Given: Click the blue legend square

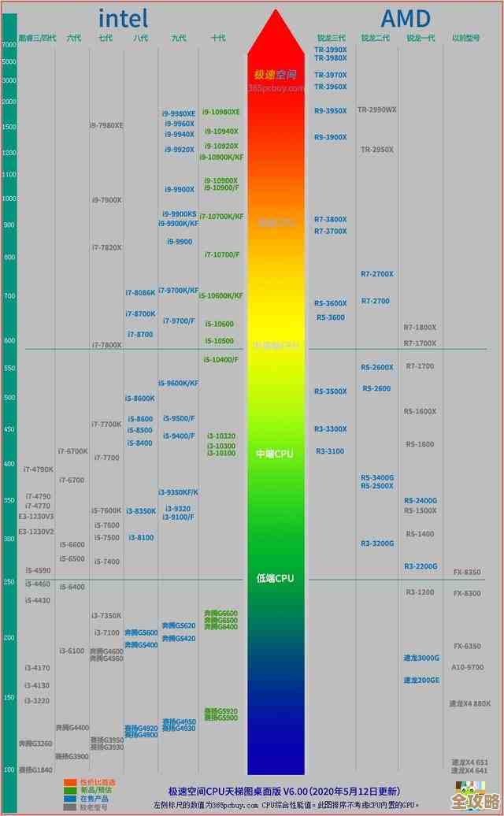Looking at the screenshot, I should tap(70, 799).
